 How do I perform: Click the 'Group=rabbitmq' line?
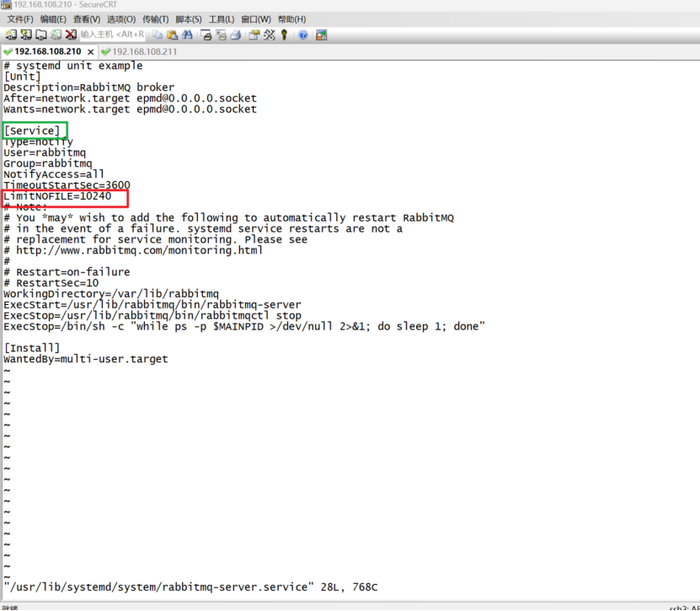pos(48,163)
